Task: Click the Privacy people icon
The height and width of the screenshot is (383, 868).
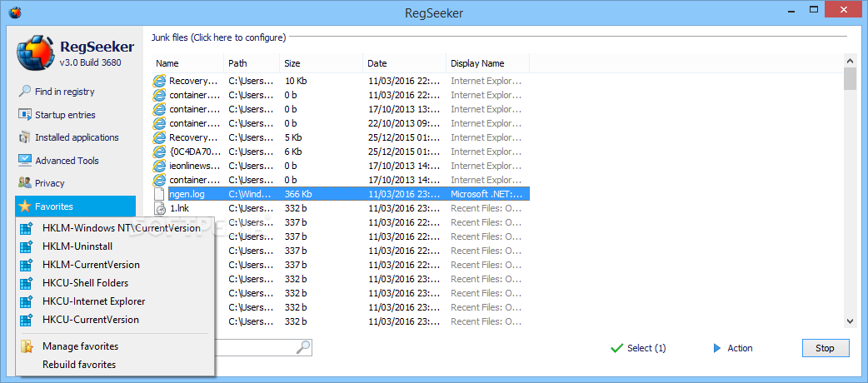Action: pyautogui.click(x=25, y=183)
